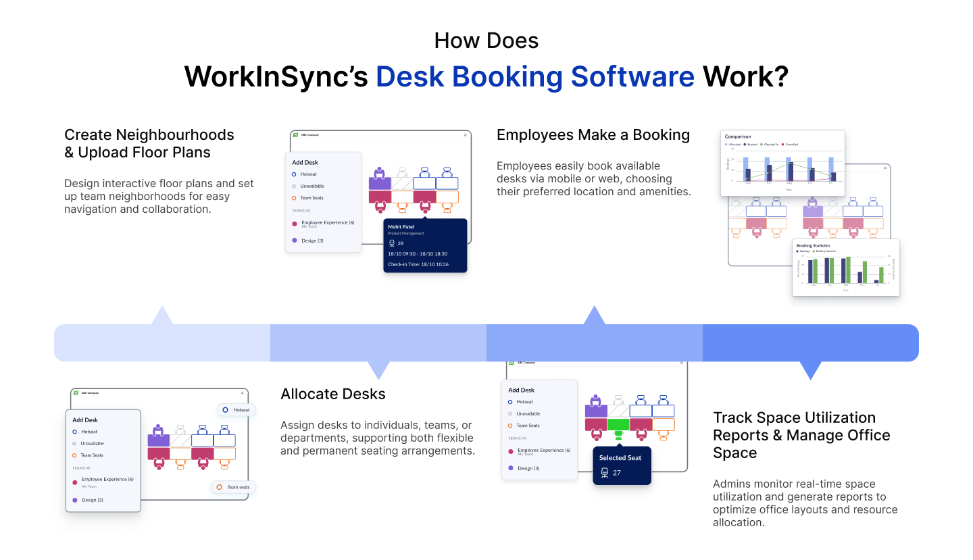Click the Track Space Utilization Reports heading
Image resolution: width=973 pixels, height=560 pixels.
801,435
